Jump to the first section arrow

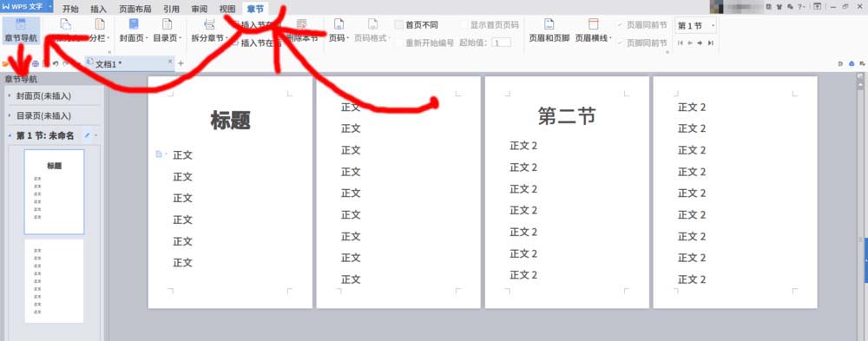(681, 43)
